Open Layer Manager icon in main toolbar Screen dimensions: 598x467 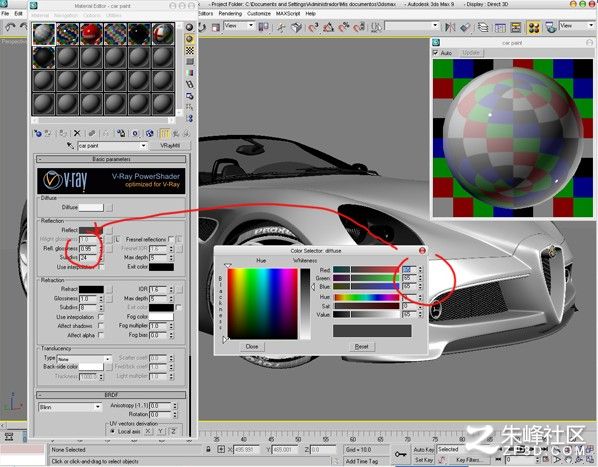pos(483,27)
